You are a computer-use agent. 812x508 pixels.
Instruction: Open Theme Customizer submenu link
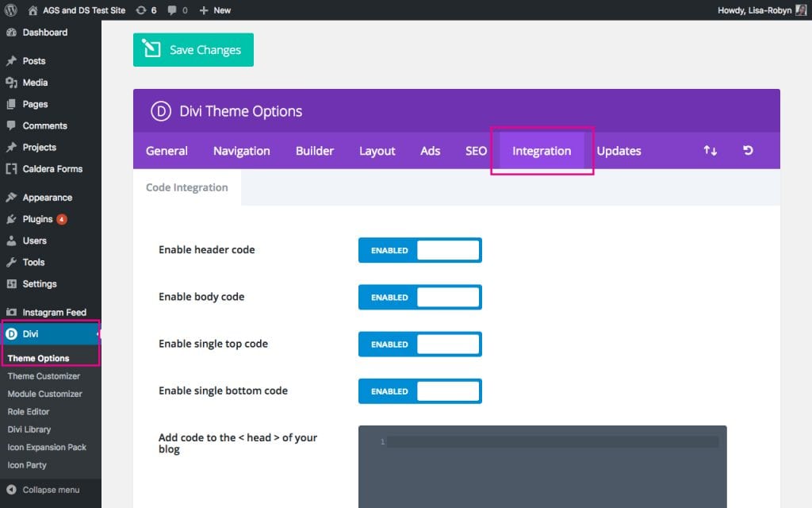coord(44,375)
